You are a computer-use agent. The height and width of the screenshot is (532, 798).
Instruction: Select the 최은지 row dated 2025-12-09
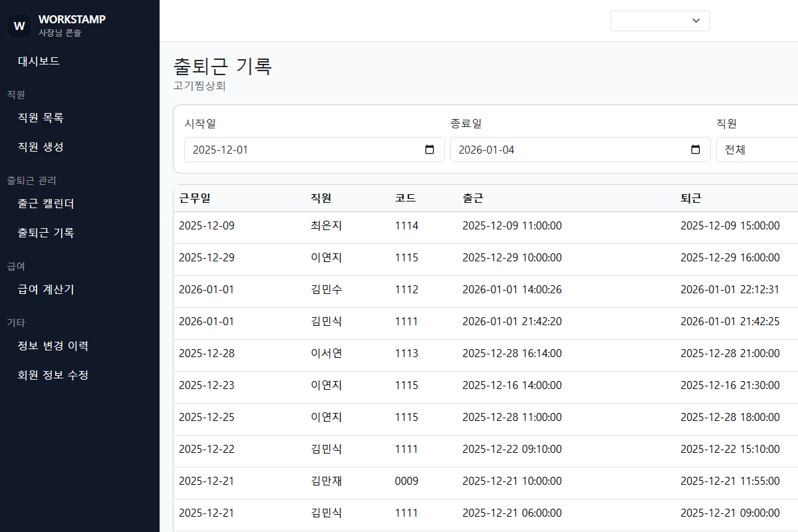(x=326, y=225)
